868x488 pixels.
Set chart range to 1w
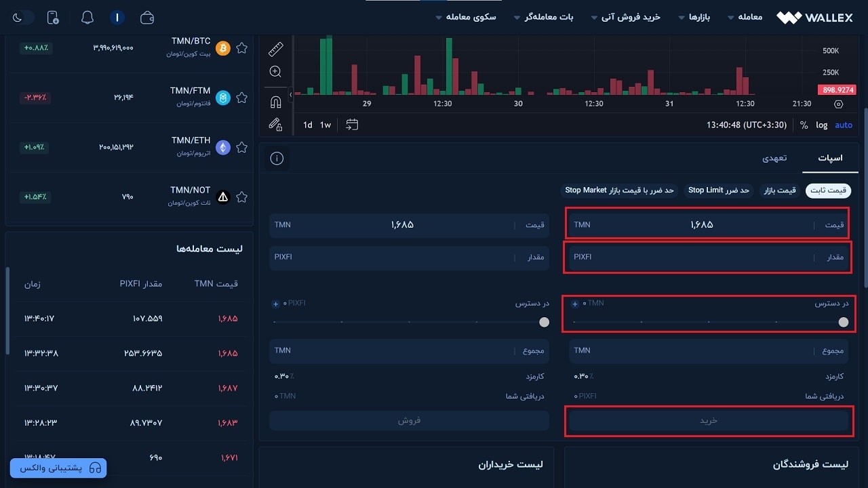pos(325,125)
